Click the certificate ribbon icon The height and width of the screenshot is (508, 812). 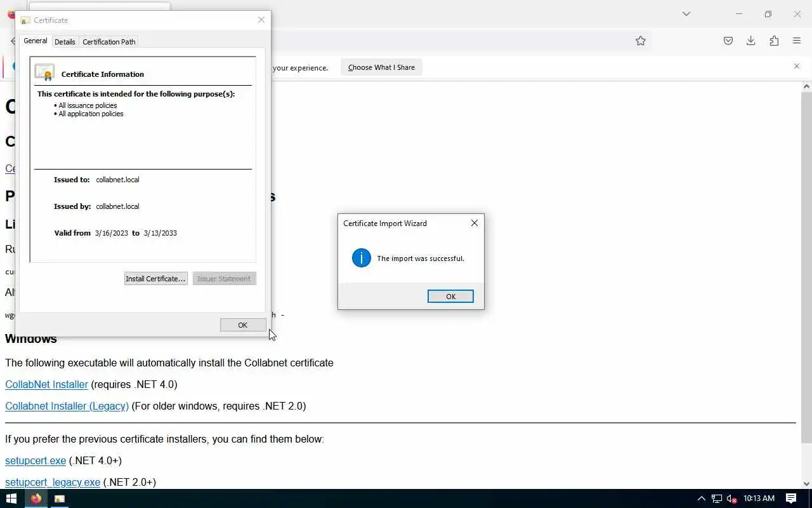[x=44, y=72]
